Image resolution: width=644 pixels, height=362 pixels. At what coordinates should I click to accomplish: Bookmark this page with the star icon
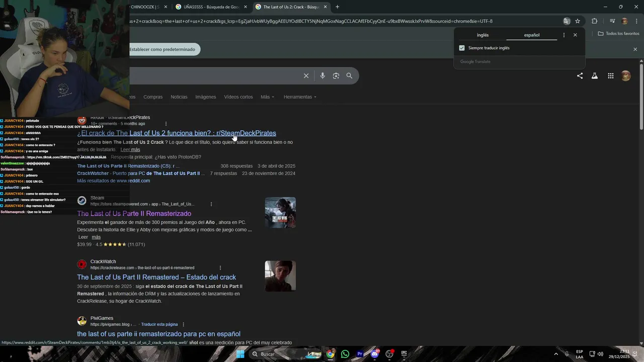click(578, 21)
